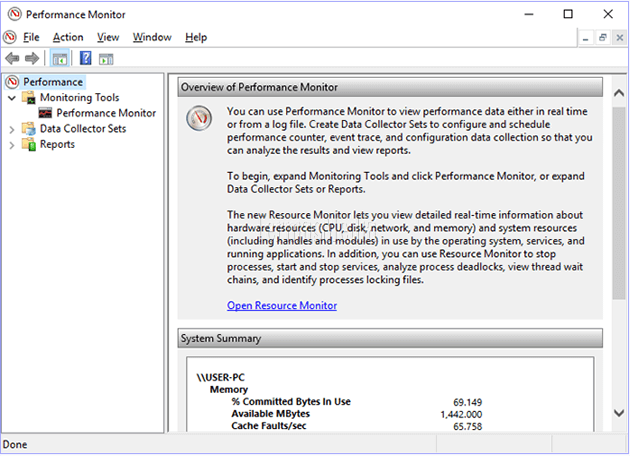Viewport: 630px width, 456px height.
Task: Open the Help menu
Action: pyautogui.click(x=196, y=37)
